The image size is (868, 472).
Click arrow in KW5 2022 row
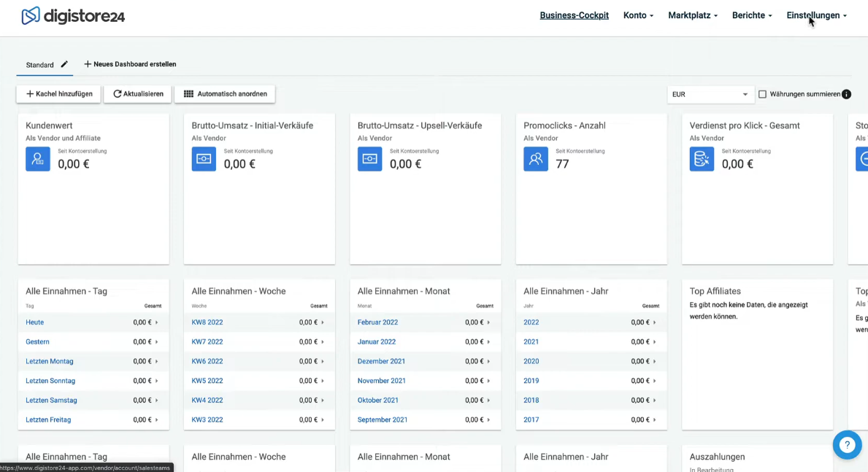tap(323, 381)
